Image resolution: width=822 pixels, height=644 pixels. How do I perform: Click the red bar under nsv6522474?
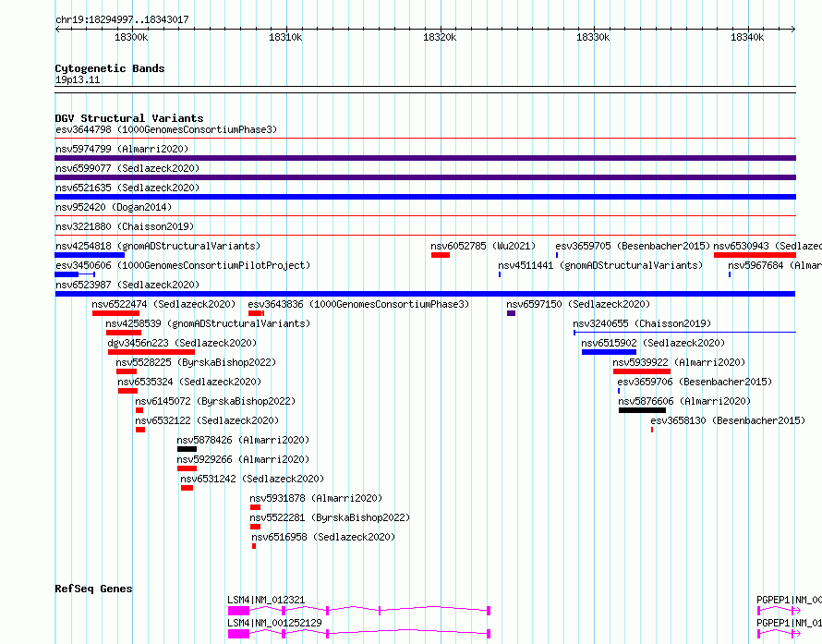[115, 313]
